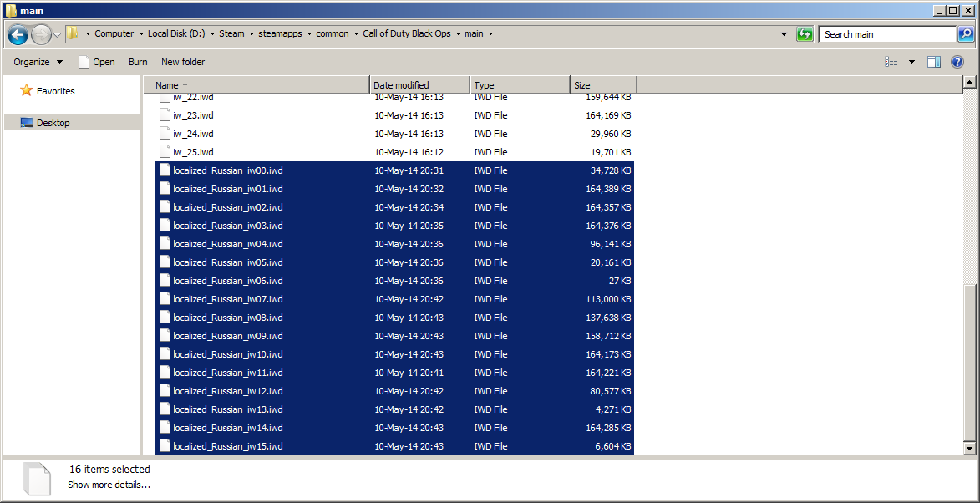Focus the Search main field
The width and height of the screenshot is (980, 503).
887,34
